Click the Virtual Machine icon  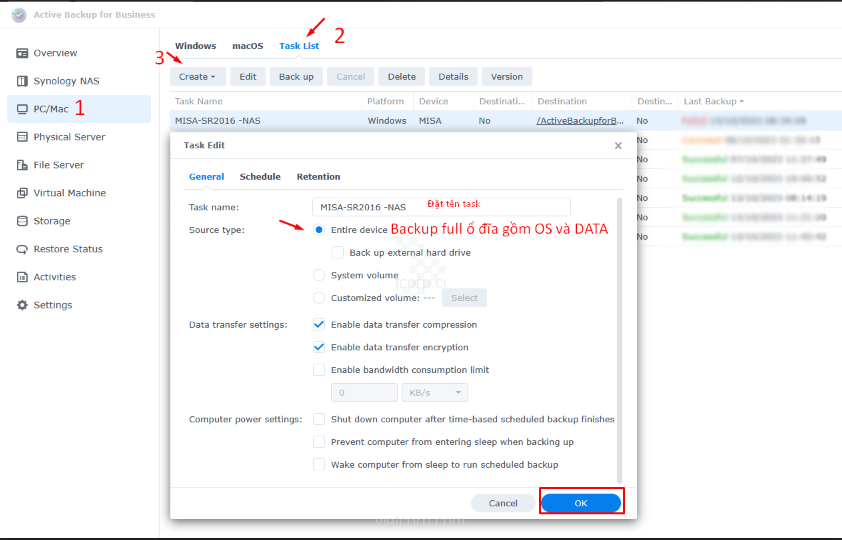coord(22,193)
